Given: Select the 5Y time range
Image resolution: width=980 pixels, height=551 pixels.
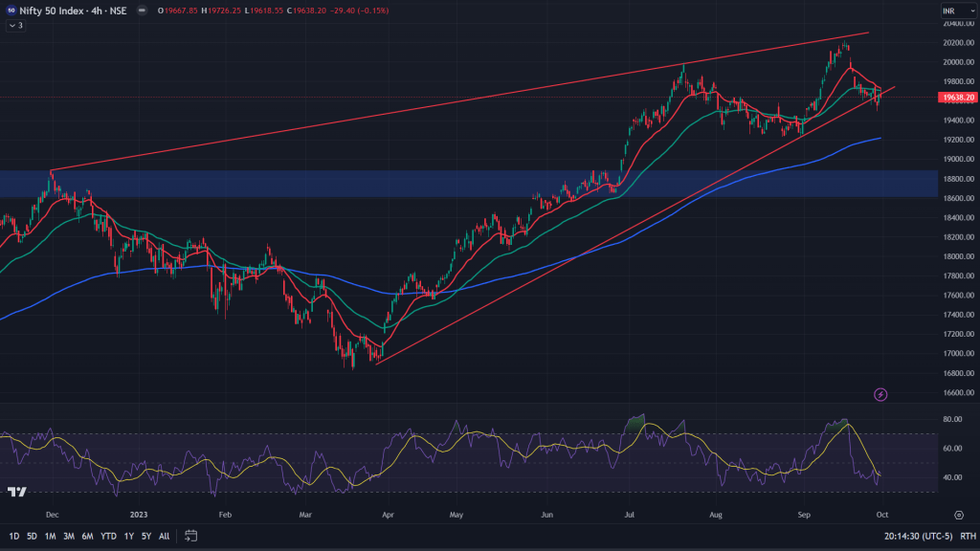Looking at the screenshot, I should click(x=146, y=536).
